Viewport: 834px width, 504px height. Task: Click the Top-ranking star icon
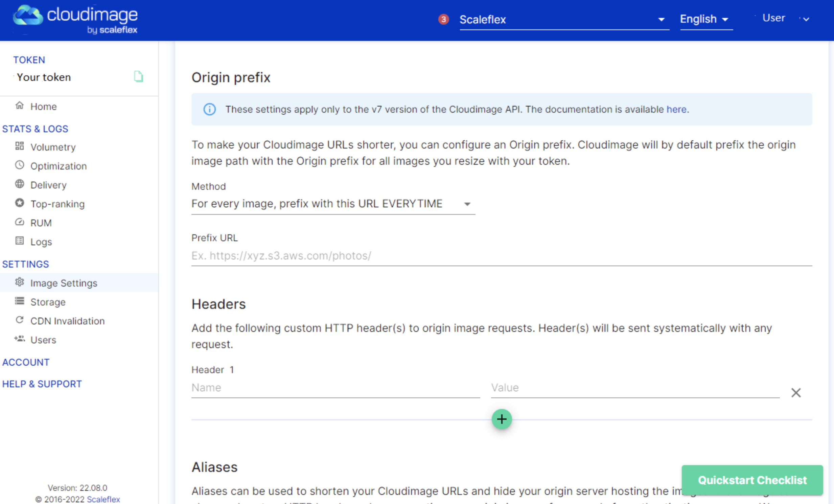20,203
